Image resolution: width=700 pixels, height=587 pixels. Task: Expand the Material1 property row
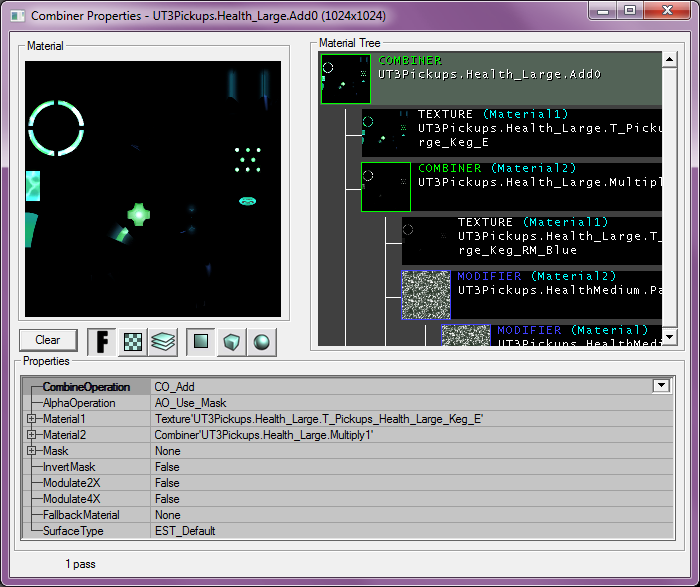[x=32, y=419]
